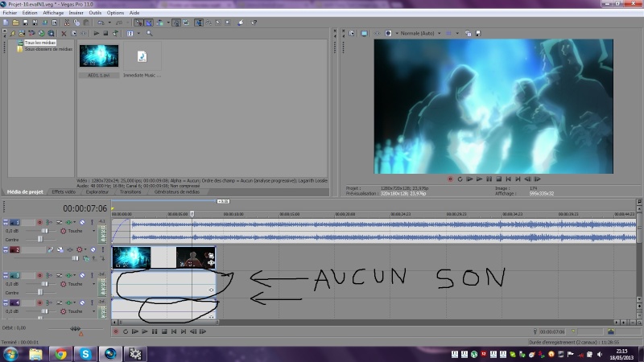Minimize track 3 header button
Image resolution: width=644 pixels, height=362 pixels.
(6, 274)
